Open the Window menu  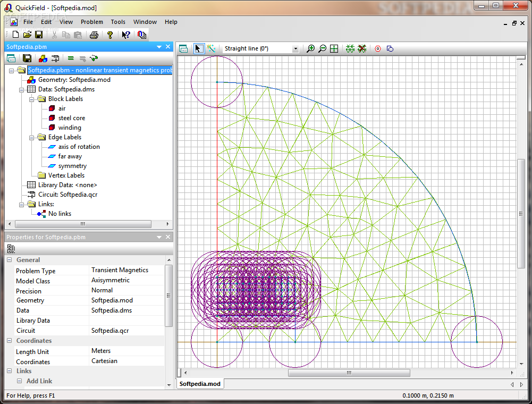(145, 22)
